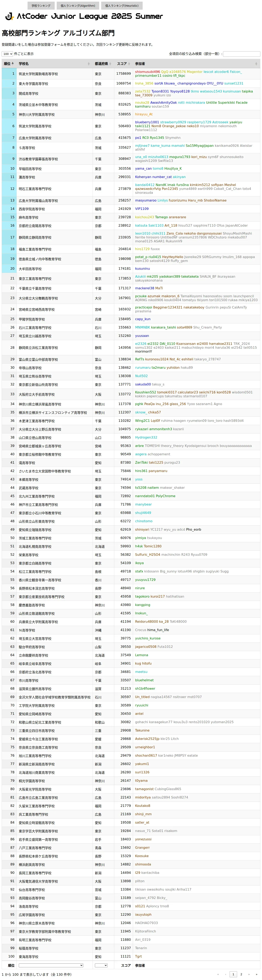Click the 東大寺学園高等学校 school name cell
Viewport: 262px width, 980px height.
[55, 84]
